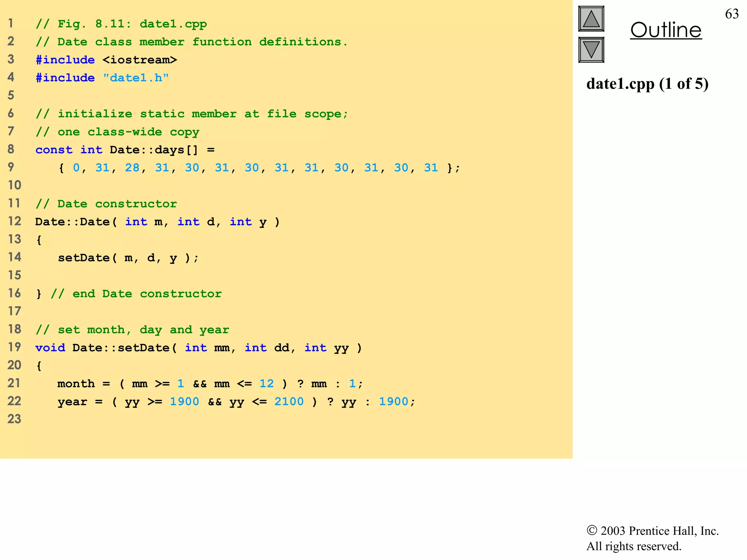Click the setDate( m, d, y ); call

coord(128,258)
